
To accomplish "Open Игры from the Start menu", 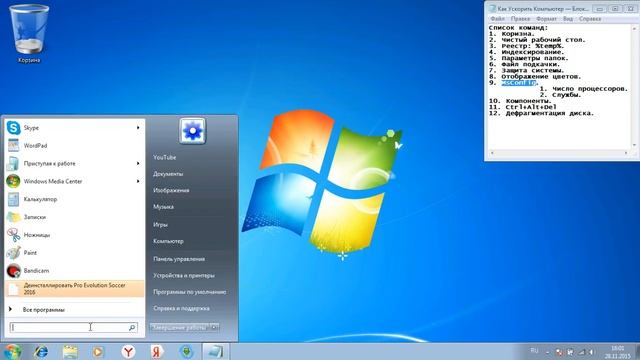I will (x=160, y=224).
